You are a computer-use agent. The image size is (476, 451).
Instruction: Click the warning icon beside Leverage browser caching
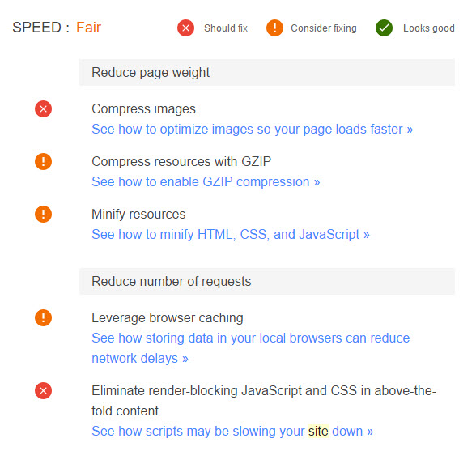[x=43, y=317]
